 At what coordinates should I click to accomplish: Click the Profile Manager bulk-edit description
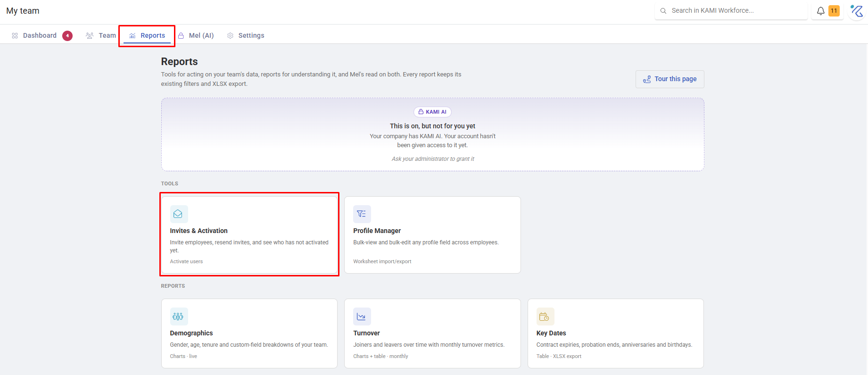pos(426,242)
